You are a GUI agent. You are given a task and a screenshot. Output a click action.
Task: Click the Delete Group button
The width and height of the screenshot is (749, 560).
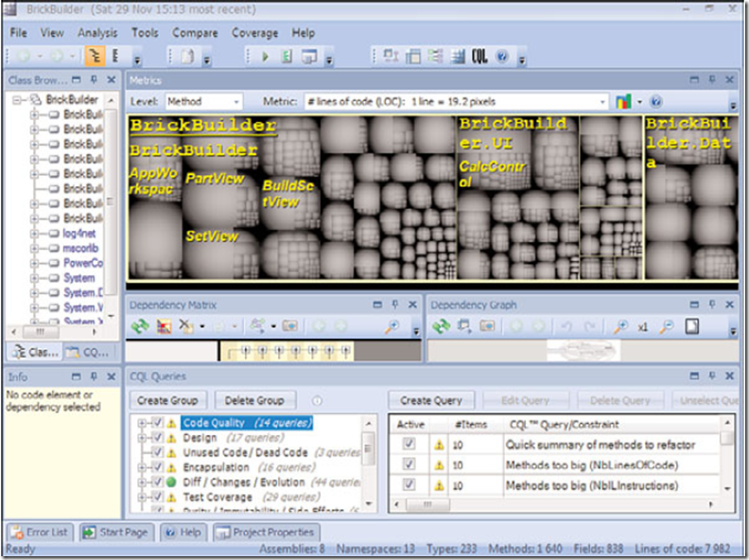point(254,400)
